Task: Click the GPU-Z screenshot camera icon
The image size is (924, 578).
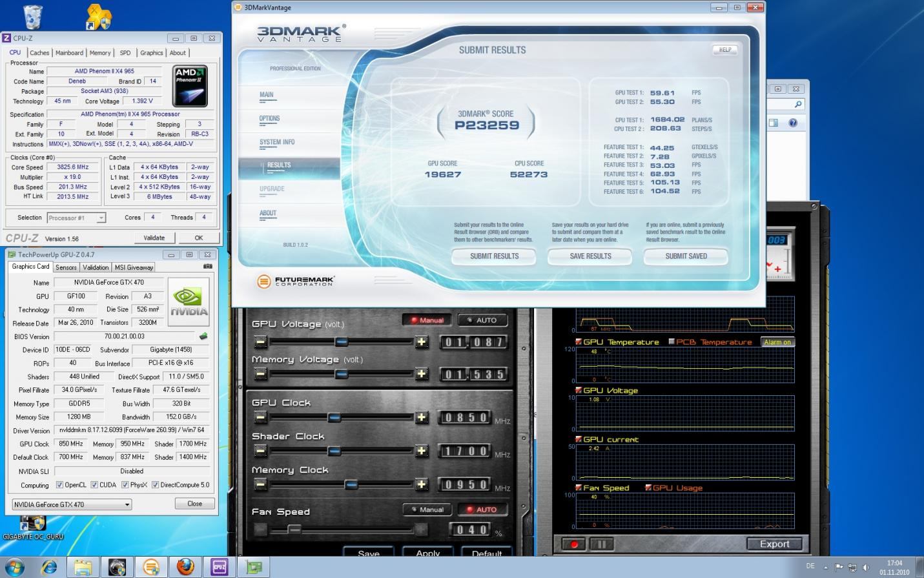Action: pyautogui.click(x=207, y=266)
